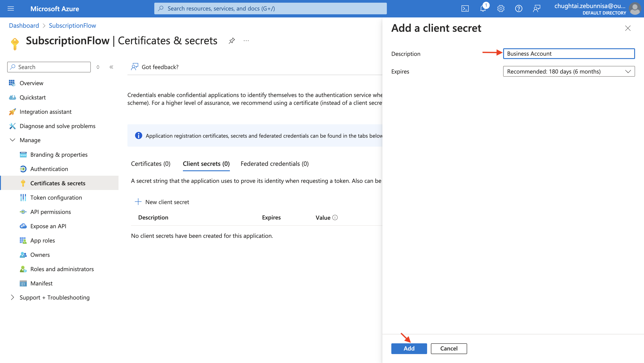The width and height of the screenshot is (644, 363).
Task: Go to Dashboard breadcrumb
Action: coord(24,25)
